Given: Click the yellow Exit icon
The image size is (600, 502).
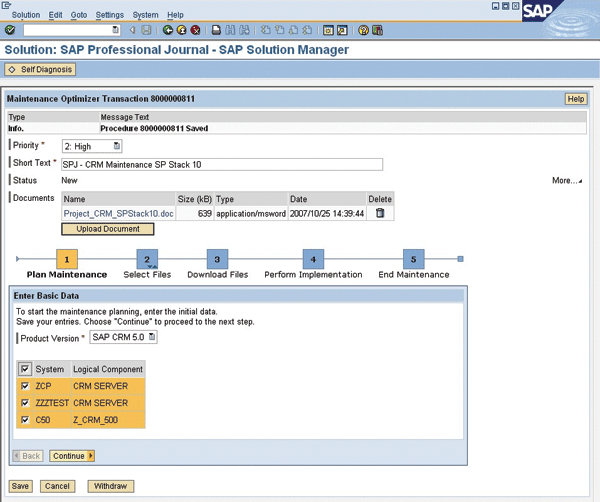Looking at the screenshot, I should click(181, 30).
